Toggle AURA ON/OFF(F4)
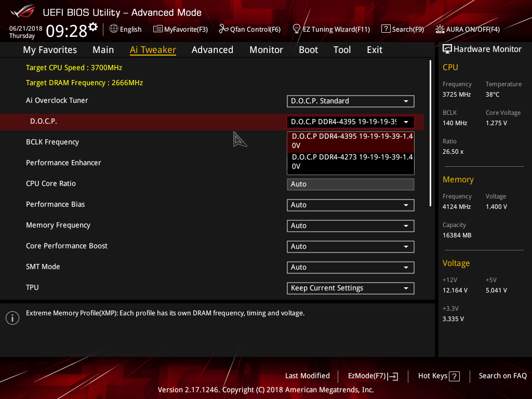Screen dimensions: 532x399 (x=468, y=29)
